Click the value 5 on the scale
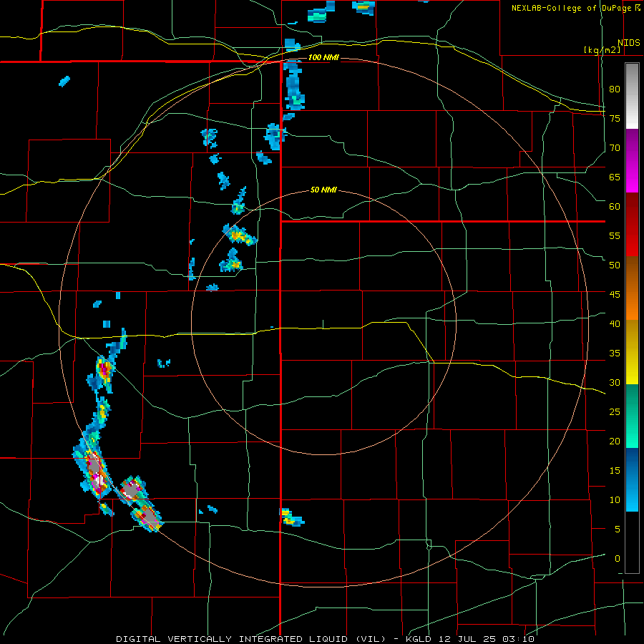Image resolution: width=644 pixels, height=644 pixels. pyautogui.click(x=618, y=529)
